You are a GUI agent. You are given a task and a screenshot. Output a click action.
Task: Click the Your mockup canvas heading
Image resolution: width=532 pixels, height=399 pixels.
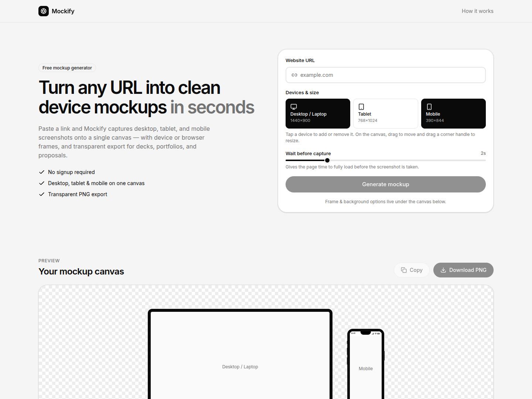(x=81, y=272)
